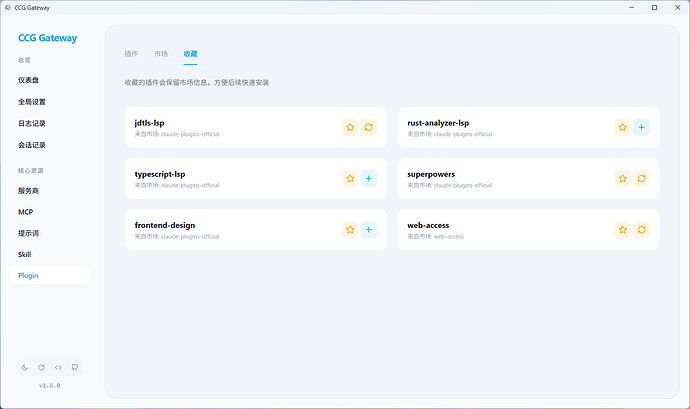Click the jdtls-lsp plugin name
The height and width of the screenshot is (409, 690).
[150, 123]
